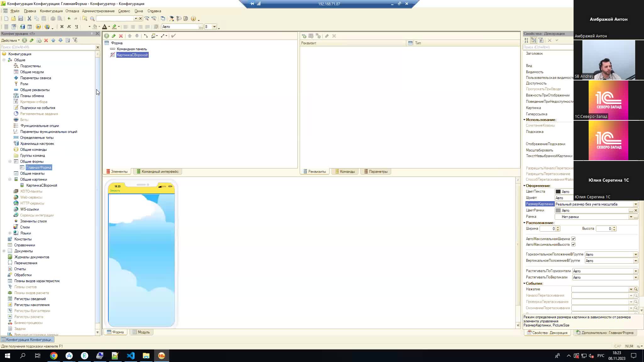
Task: Open the Нажатие event dropdown
Action: (x=631, y=289)
